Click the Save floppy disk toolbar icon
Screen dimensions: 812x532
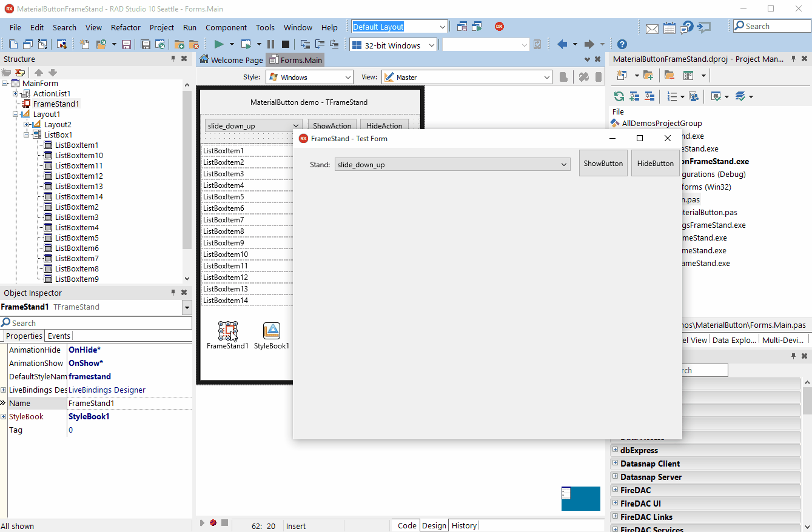(127, 44)
